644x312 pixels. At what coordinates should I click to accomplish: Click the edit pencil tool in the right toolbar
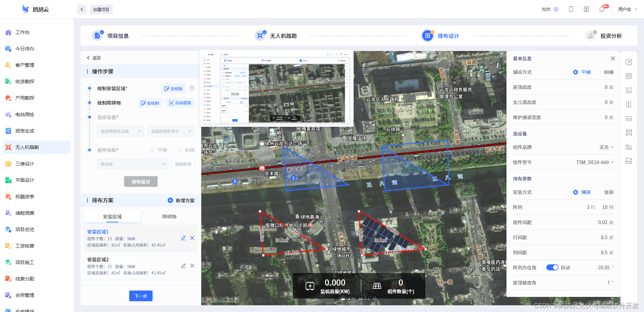(x=629, y=62)
